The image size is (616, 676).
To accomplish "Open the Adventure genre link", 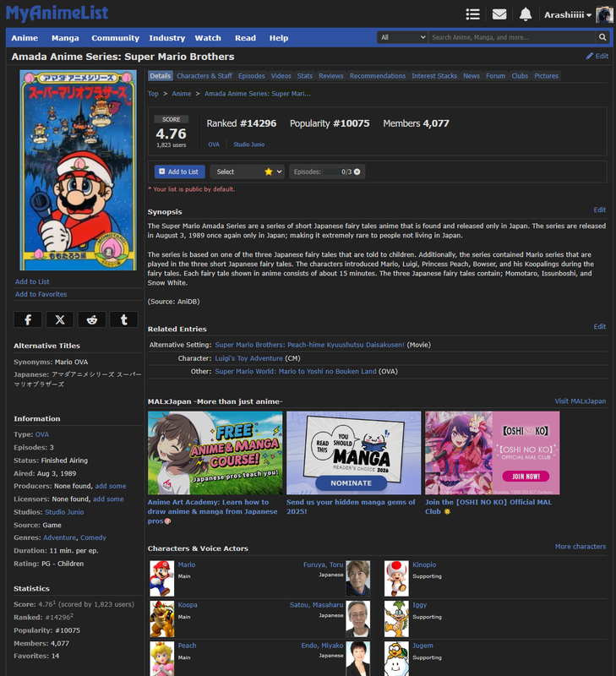I will click(x=59, y=537).
